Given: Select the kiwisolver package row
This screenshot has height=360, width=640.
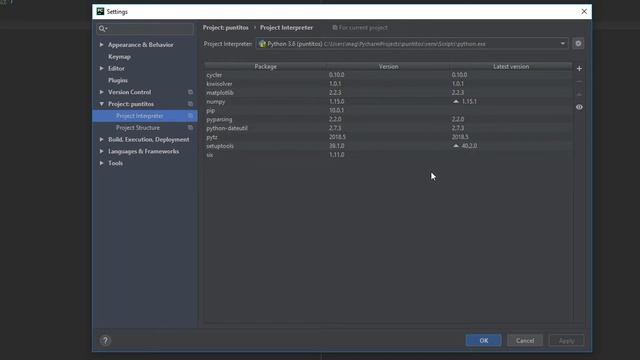Looking at the screenshot, I should 388,84.
